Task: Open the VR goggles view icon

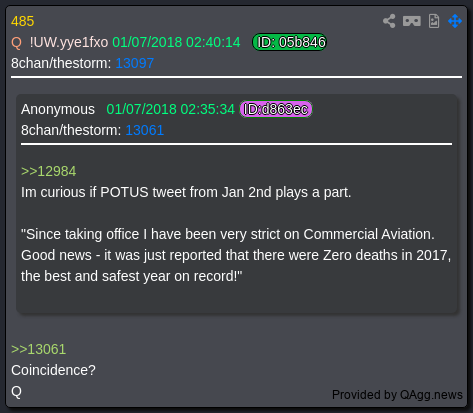Action: [x=412, y=21]
